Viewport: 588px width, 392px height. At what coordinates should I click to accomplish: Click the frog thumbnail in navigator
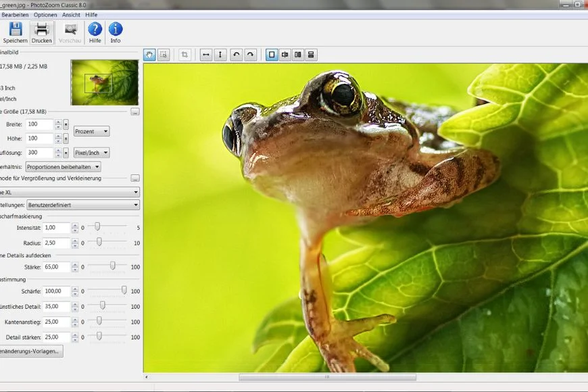pos(104,82)
